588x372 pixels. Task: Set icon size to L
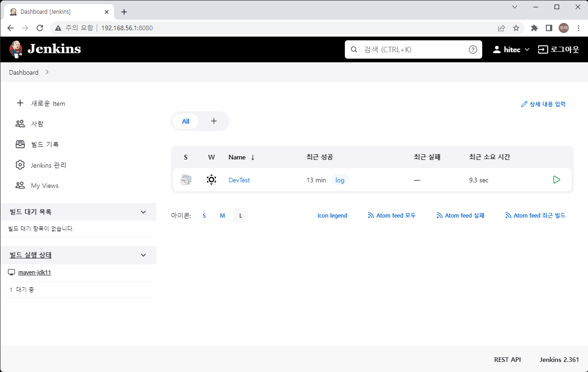tap(240, 215)
